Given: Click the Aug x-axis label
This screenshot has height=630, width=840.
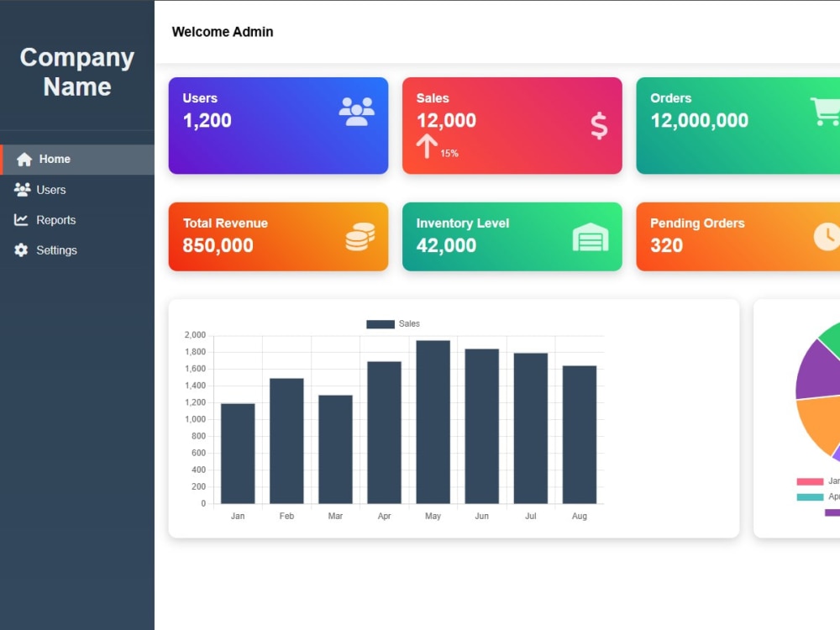Looking at the screenshot, I should coord(579,516).
